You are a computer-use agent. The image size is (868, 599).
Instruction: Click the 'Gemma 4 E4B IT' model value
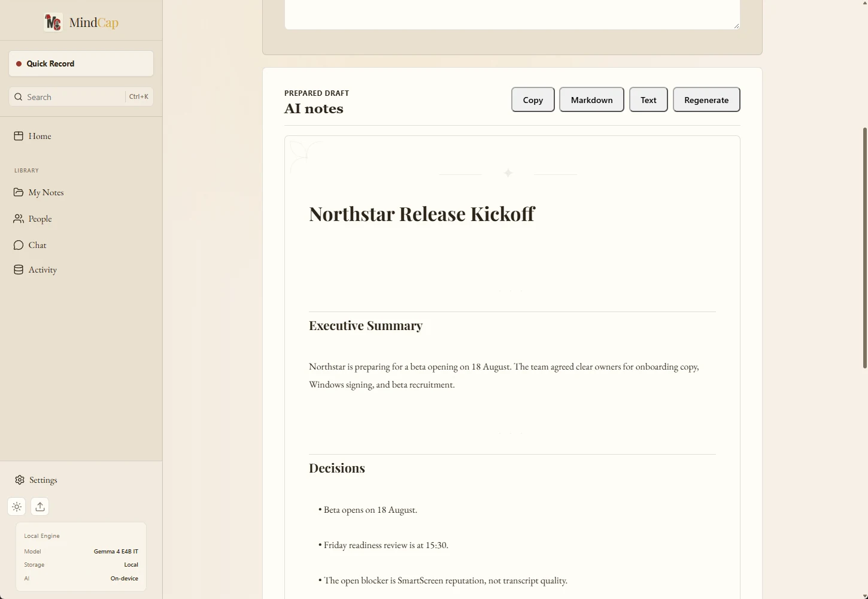click(116, 552)
